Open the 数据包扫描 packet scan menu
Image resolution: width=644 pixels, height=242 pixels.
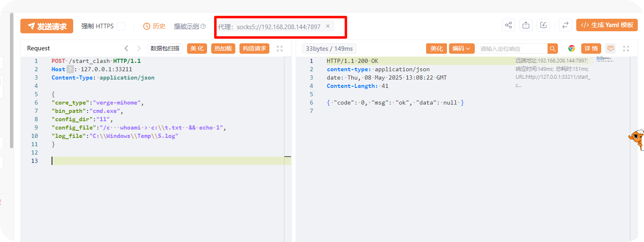pos(165,48)
